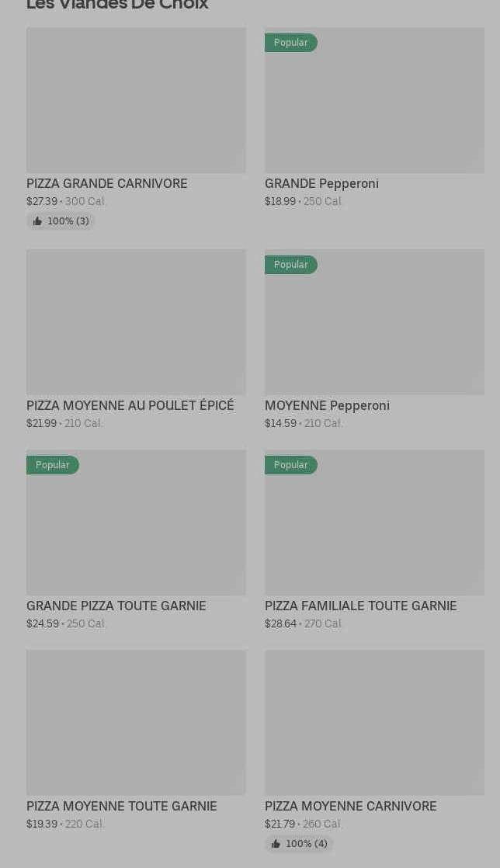
Task: Click the PIZZA MOYENNE TOUTE GARNIE title
Action: 121,806
